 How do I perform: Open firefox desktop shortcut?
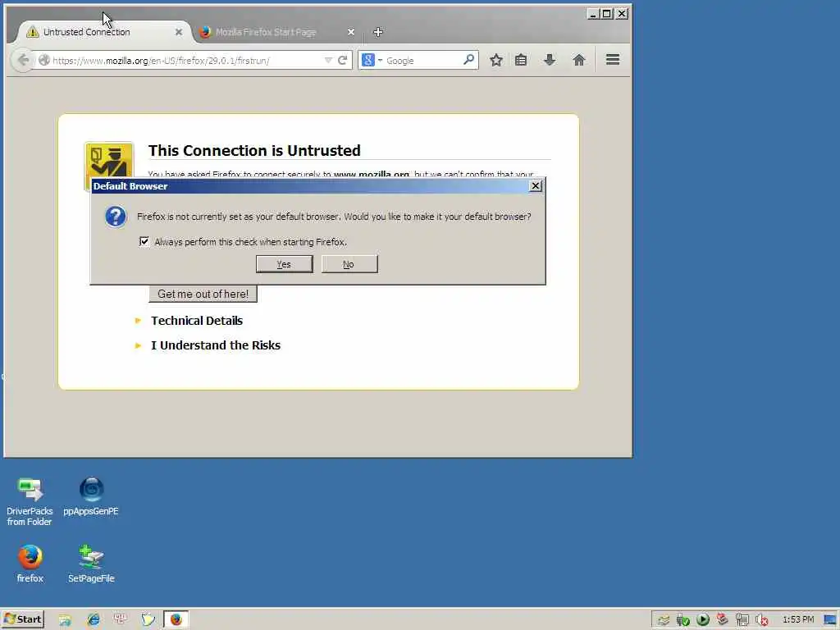30,564
